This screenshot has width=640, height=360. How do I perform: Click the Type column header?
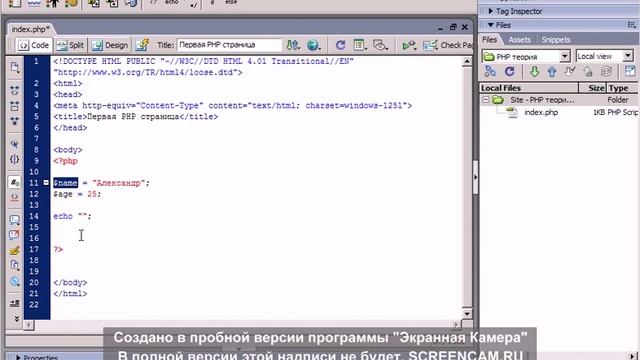tap(622, 88)
